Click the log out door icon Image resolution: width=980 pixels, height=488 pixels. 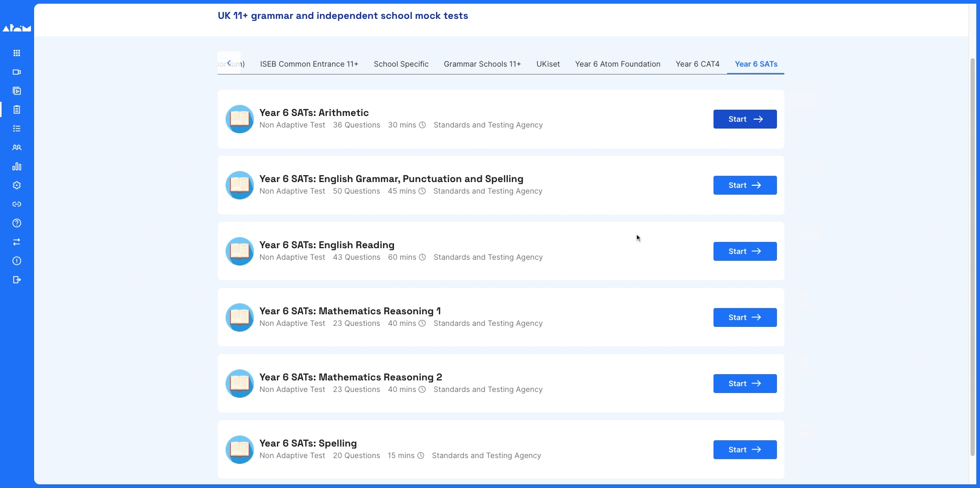click(x=17, y=280)
